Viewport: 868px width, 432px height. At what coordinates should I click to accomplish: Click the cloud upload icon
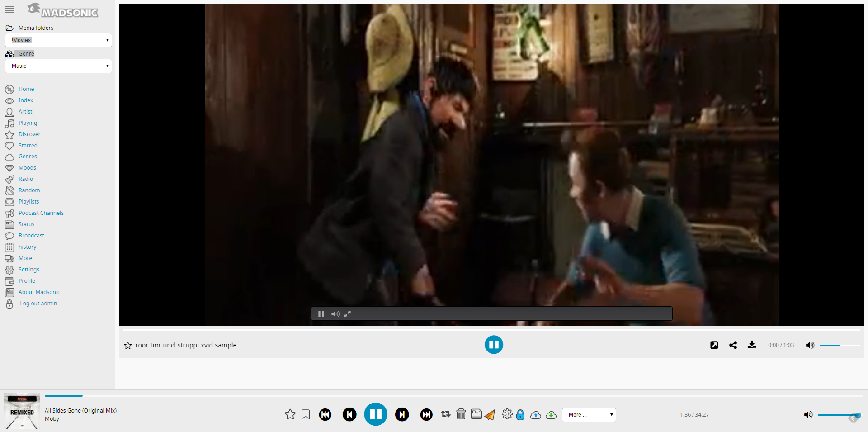[536, 415]
